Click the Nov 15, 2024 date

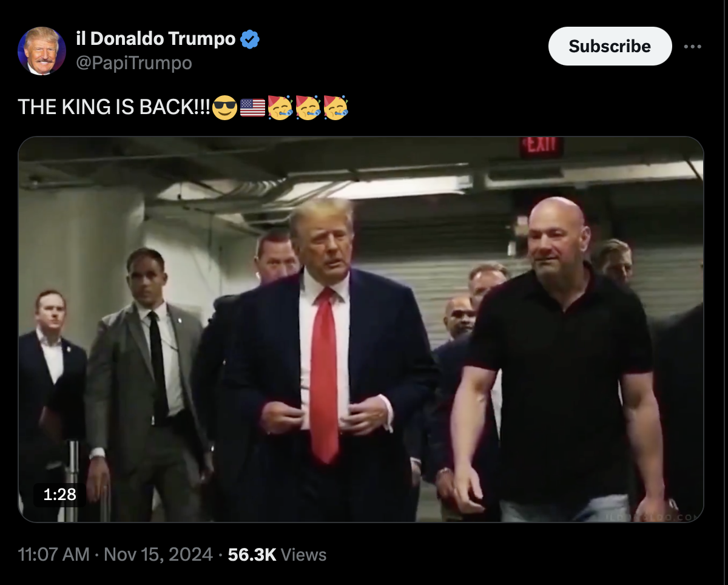click(158, 555)
